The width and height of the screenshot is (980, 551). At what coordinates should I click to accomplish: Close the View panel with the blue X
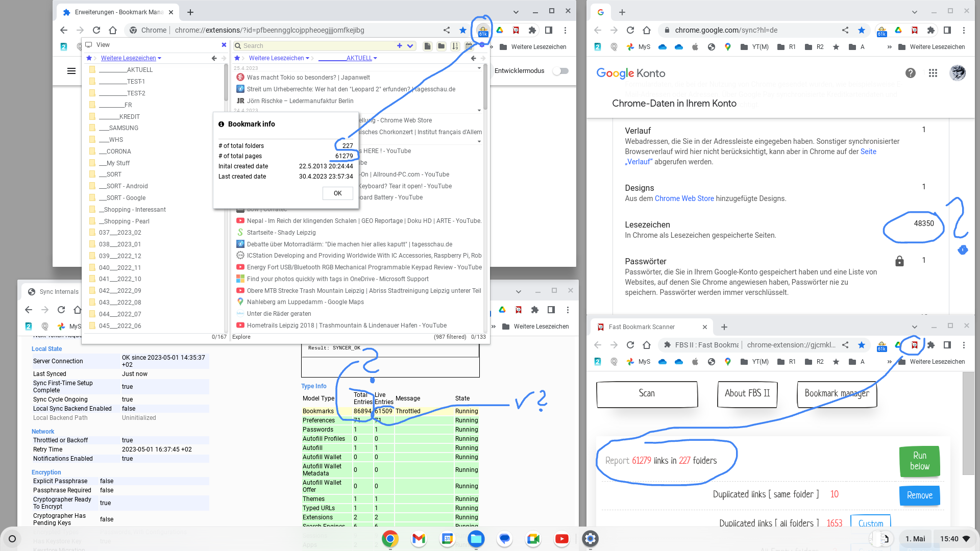point(224,45)
